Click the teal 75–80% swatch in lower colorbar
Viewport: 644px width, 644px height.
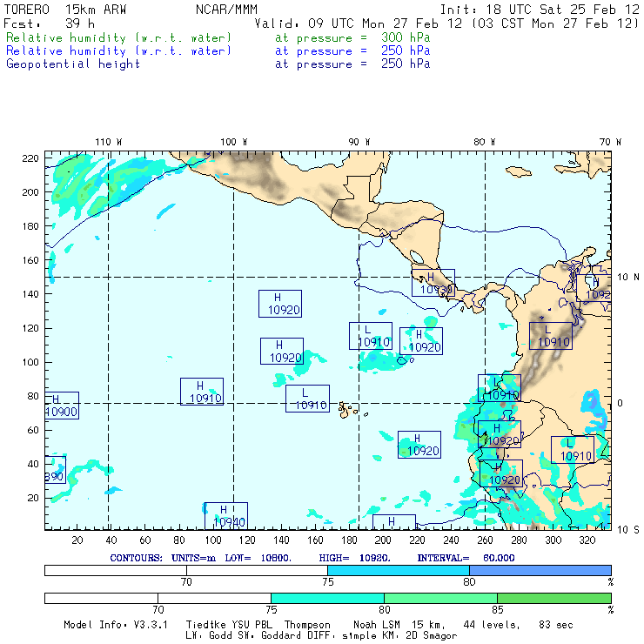tap(328, 598)
